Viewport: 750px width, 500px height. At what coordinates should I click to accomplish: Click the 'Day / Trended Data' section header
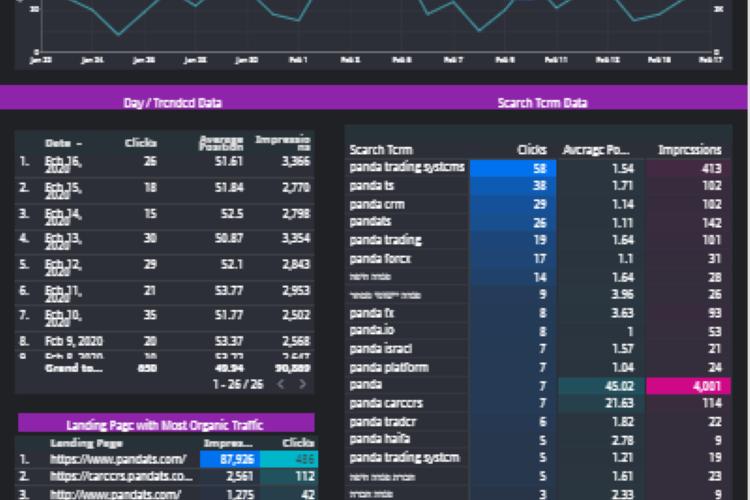173,103
